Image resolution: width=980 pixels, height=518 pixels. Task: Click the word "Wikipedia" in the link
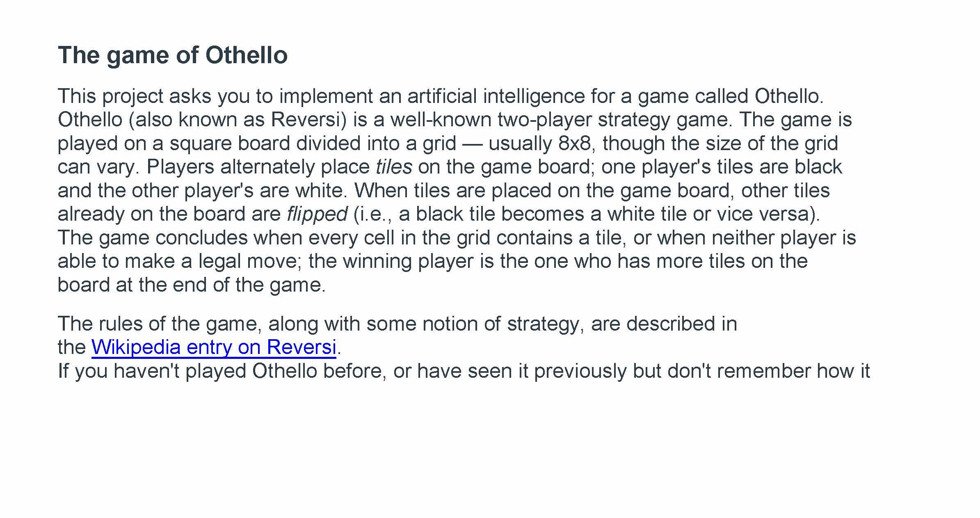tap(136, 347)
